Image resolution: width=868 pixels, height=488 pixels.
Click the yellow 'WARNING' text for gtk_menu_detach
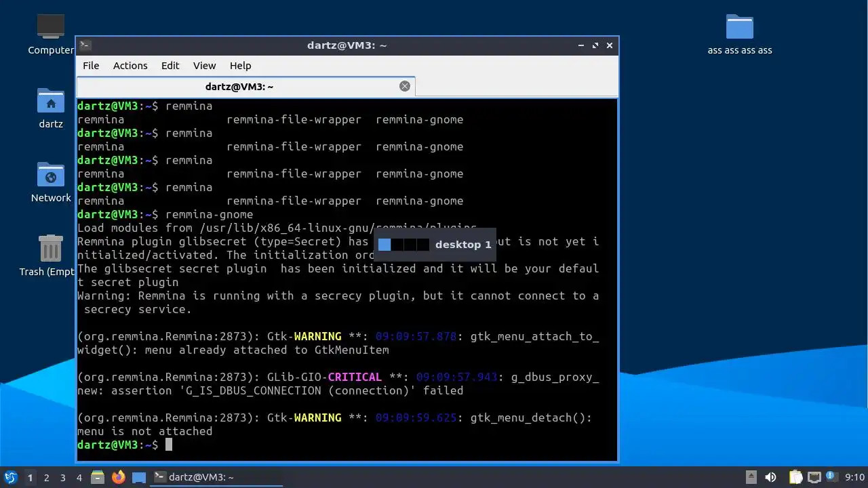point(318,418)
